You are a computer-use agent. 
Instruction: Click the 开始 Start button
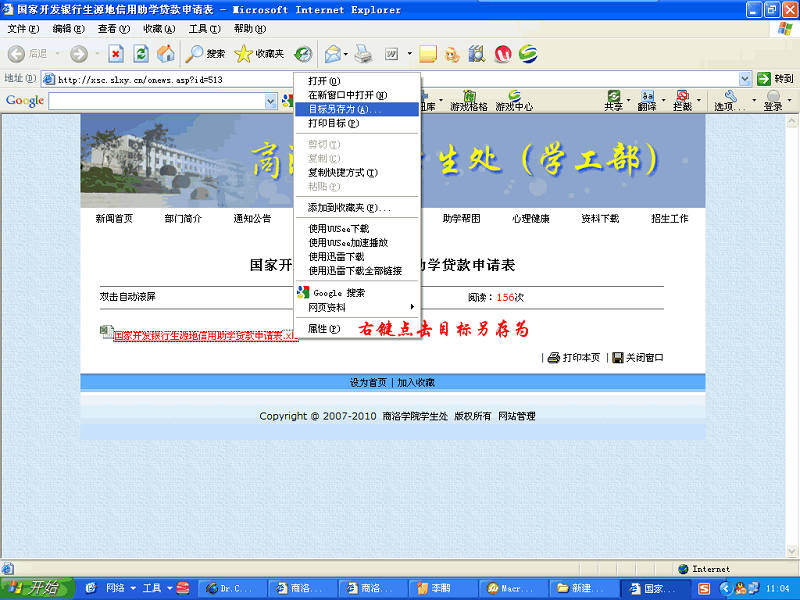[36, 587]
